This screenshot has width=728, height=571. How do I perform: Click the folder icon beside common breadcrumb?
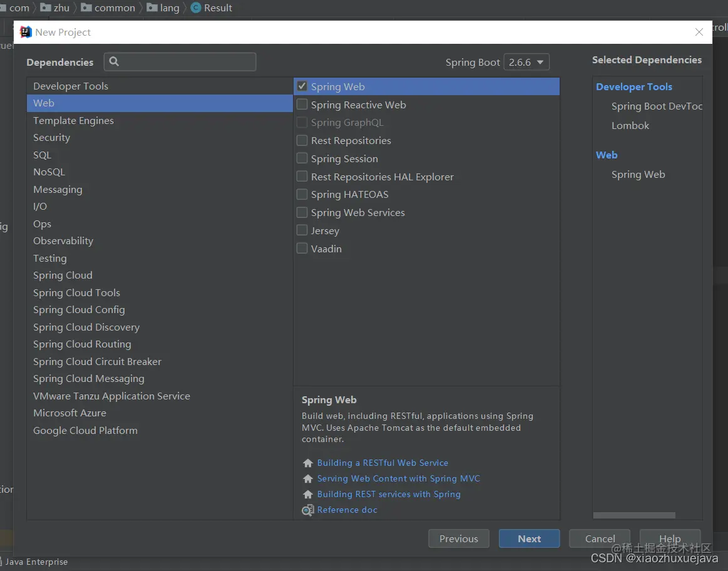(86, 8)
